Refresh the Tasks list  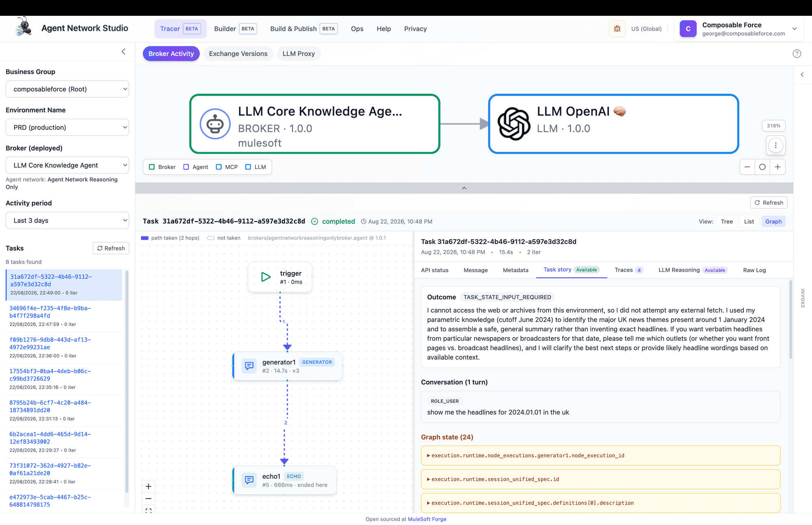tap(111, 248)
